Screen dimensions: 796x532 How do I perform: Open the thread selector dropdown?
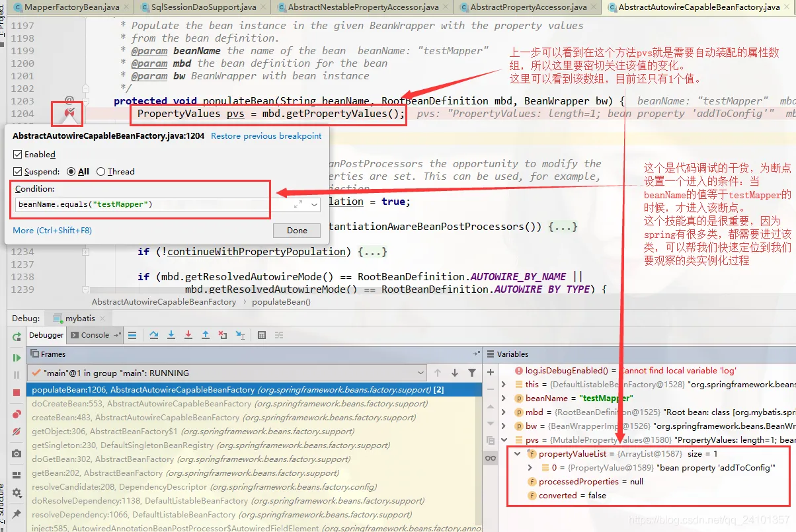coord(421,373)
